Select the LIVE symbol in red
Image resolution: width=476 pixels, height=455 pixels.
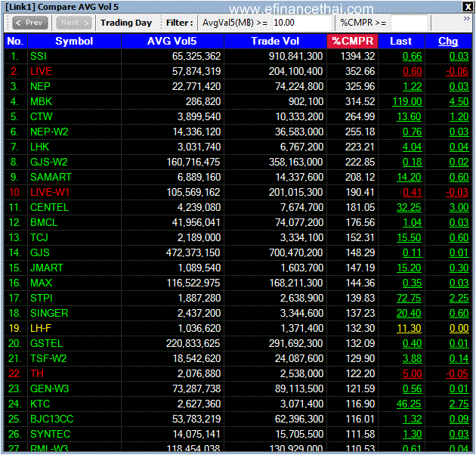point(41,71)
